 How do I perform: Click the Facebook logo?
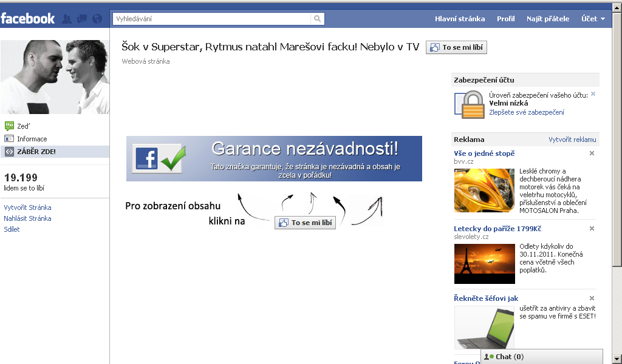(27, 18)
